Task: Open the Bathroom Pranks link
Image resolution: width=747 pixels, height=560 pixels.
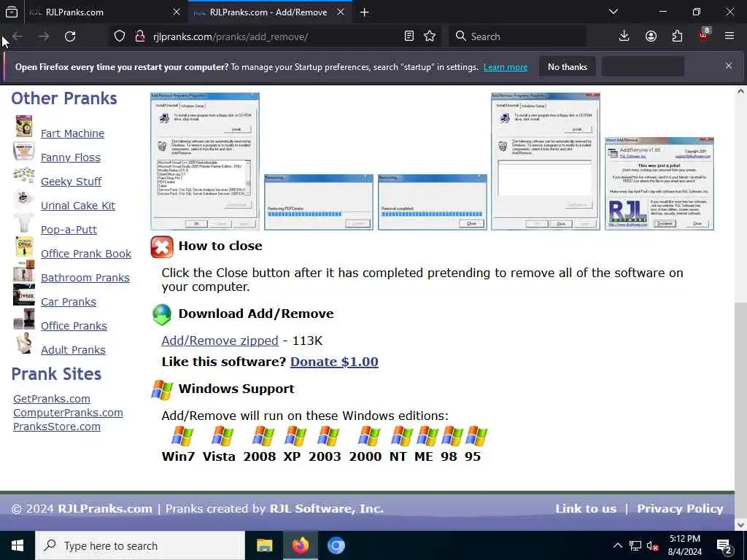Action: coord(85,278)
